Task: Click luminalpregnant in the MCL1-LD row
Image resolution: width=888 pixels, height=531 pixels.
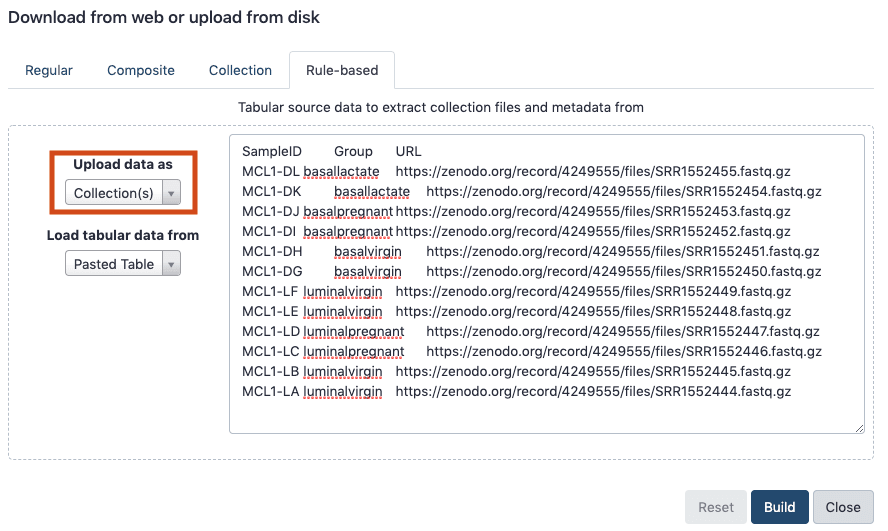Action: coord(354,331)
